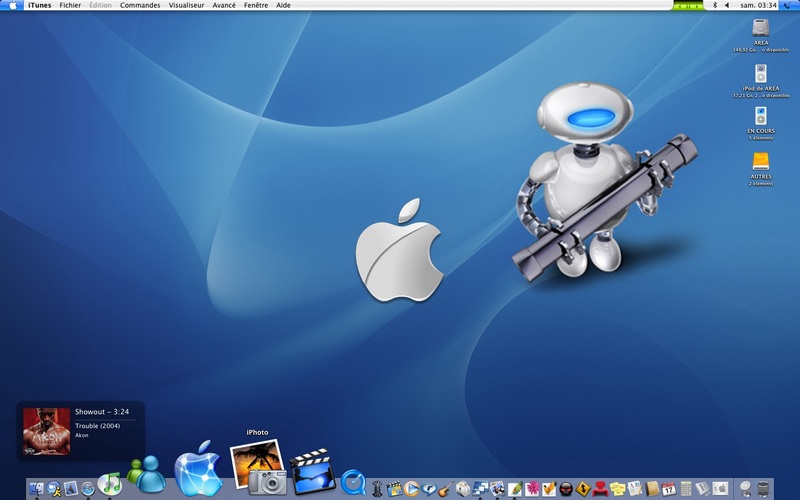Click the clock showing sam. 03:34

[758, 5]
